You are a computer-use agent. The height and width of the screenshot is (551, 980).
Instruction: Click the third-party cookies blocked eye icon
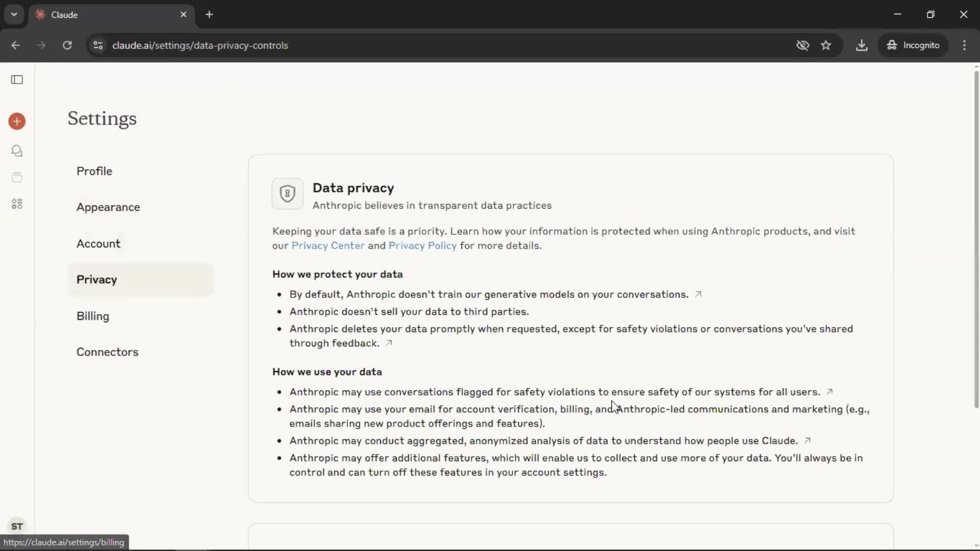point(803,45)
